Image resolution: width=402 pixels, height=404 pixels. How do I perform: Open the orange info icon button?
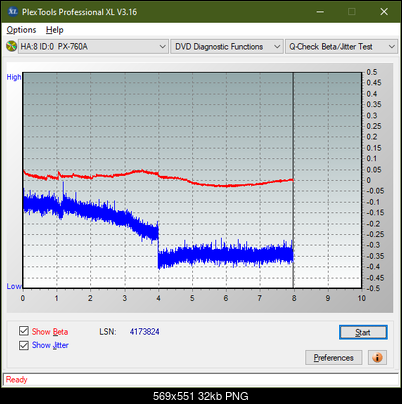pos(377,358)
